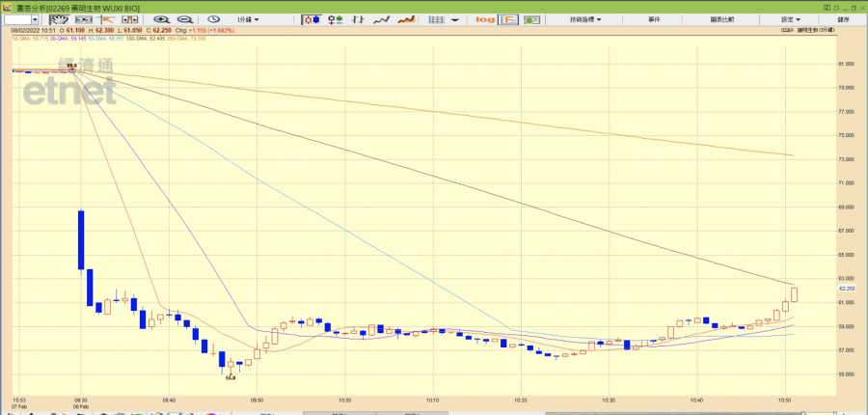This screenshot has height=415, width=868.
Task: Expand the 技術指標 indicators dropdown
Action: [584, 19]
